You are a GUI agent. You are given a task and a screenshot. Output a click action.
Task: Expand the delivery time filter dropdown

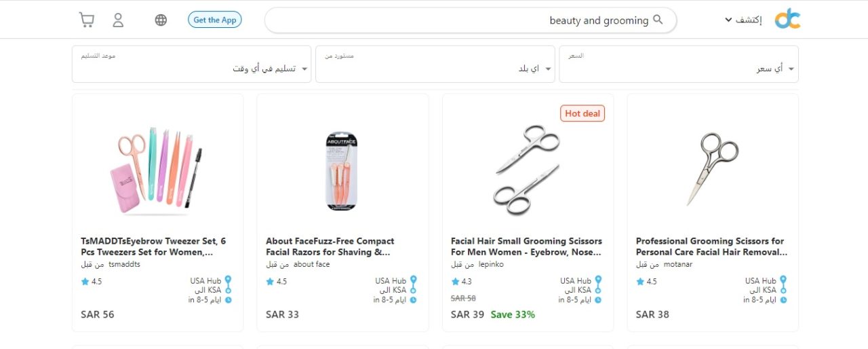[191, 65]
